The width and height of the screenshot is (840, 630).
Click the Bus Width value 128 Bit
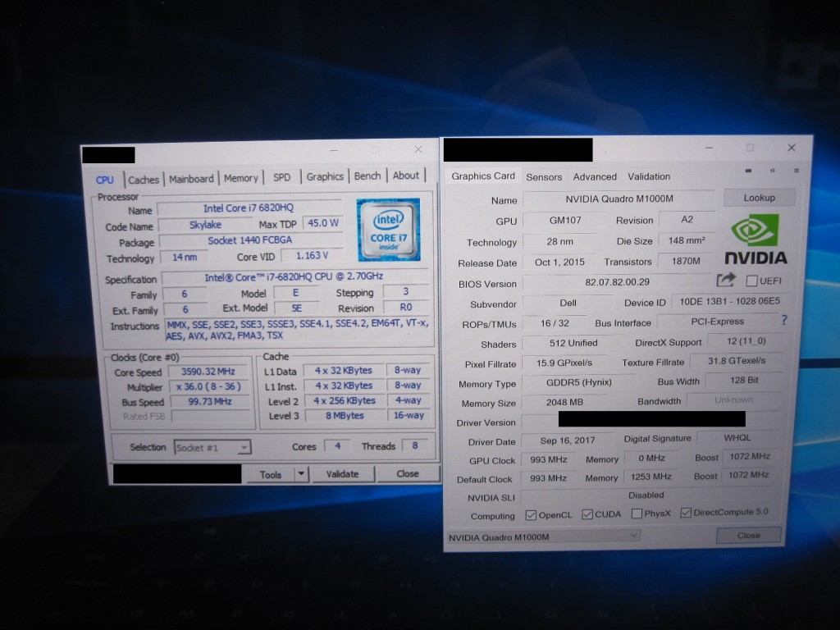[744, 380]
